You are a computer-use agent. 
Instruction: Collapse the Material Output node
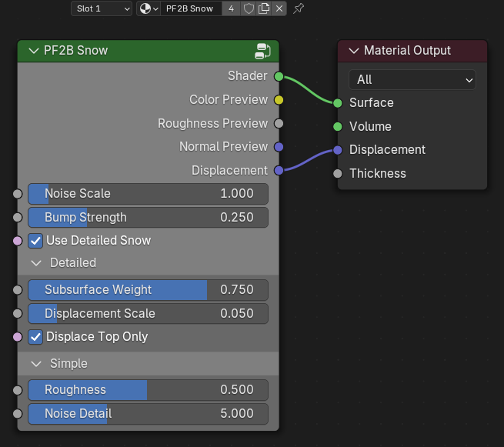(354, 51)
